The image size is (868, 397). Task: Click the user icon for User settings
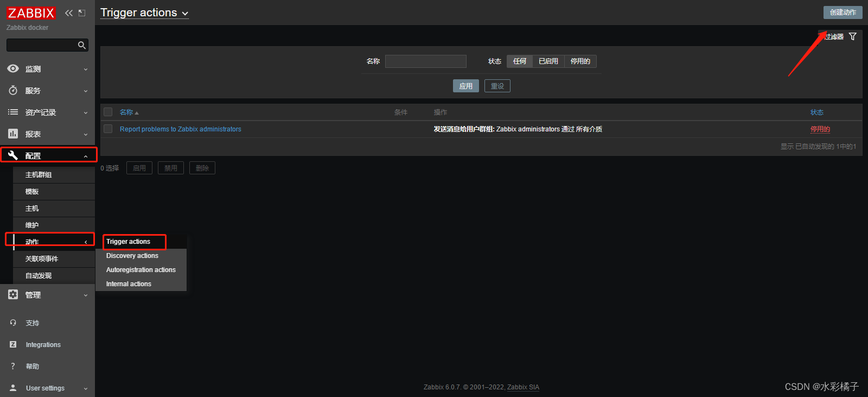(13, 388)
